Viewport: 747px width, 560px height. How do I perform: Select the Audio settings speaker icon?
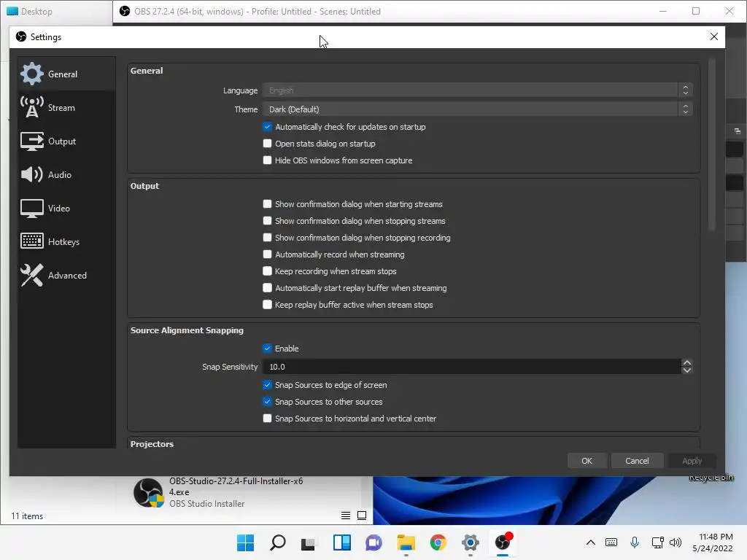(x=32, y=175)
